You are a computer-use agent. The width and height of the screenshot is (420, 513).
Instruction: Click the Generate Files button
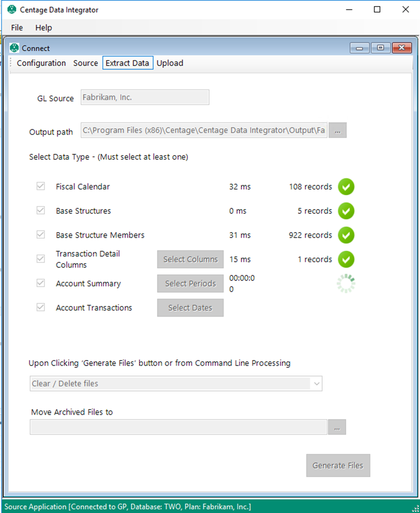pyautogui.click(x=338, y=465)
